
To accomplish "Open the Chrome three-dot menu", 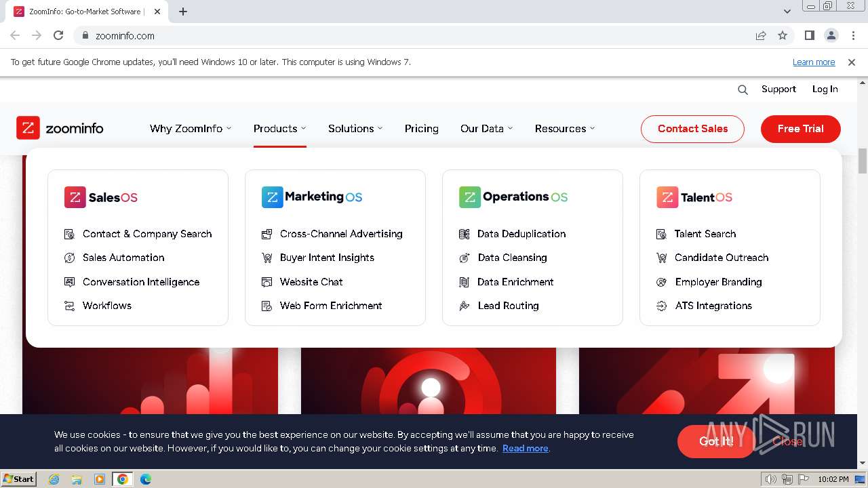I will point(852,36).
